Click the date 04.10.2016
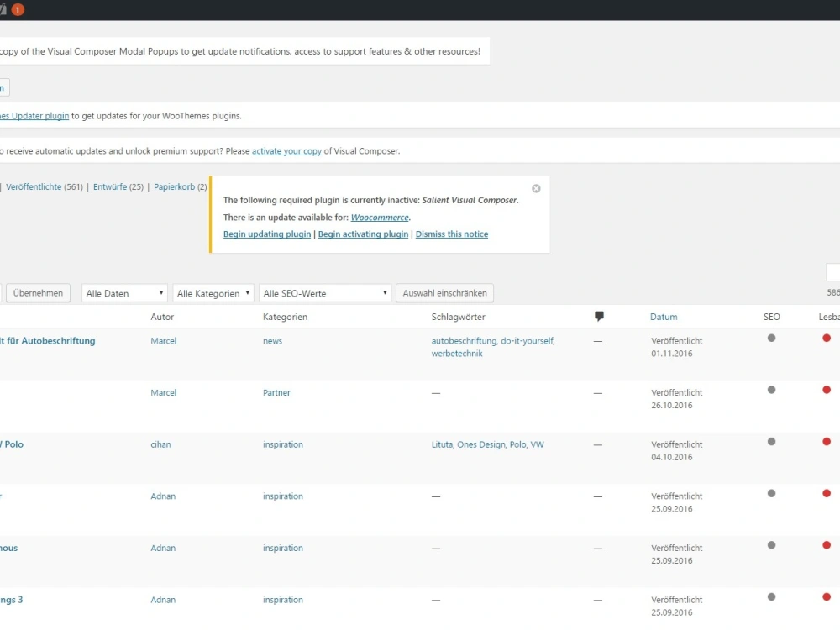 pos(672,458)
